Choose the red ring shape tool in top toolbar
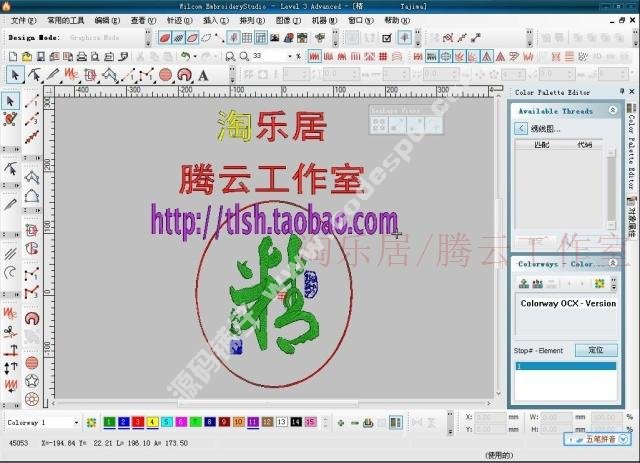 pos(184,75)
